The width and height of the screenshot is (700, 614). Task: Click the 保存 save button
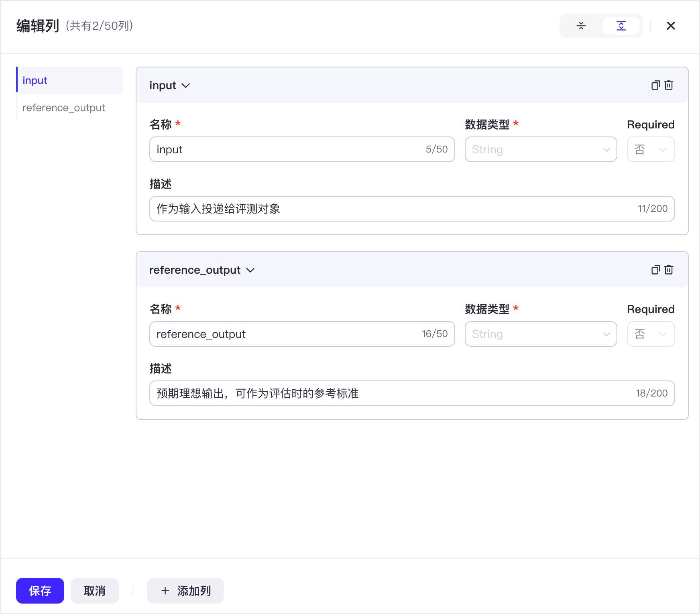point(40,591)
